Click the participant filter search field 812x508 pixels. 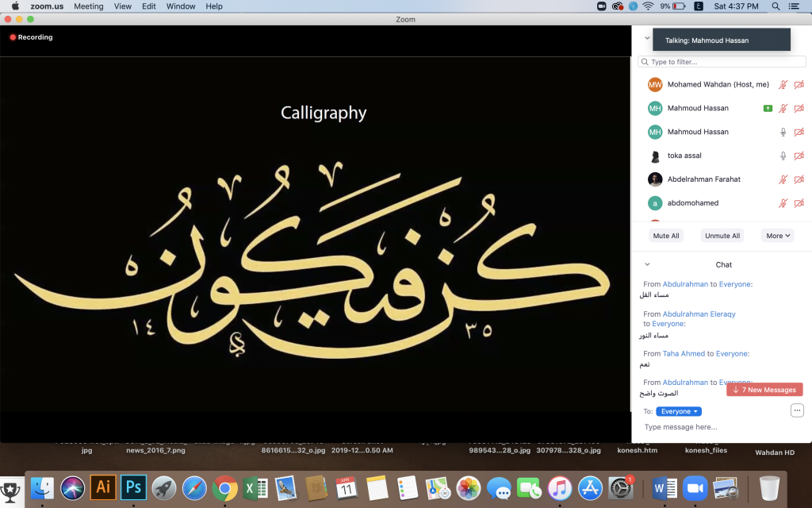(722, 62)
